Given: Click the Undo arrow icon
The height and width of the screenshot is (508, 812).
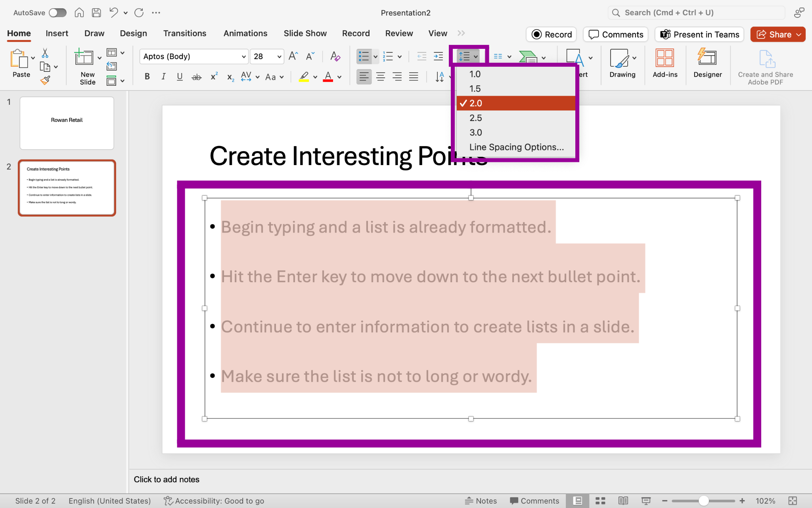Looking at the screenshot, I should pyautogui.click(x=114, y=13).
